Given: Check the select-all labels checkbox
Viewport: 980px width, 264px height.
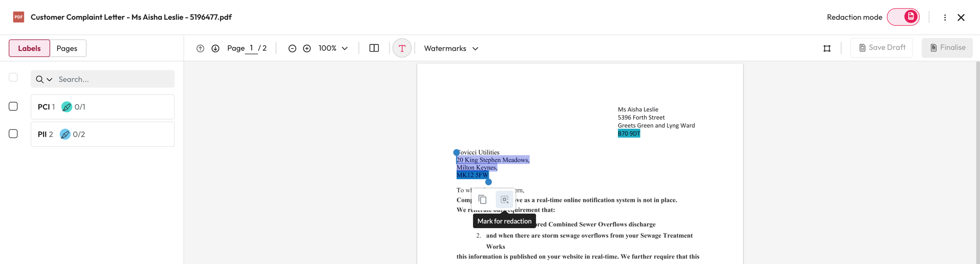Looking at the screenshot, I should [x=13, y=77].
